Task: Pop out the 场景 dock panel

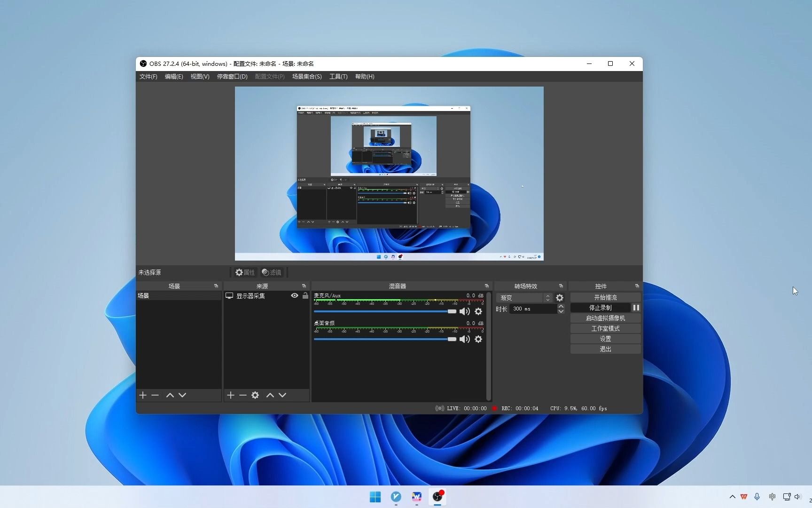Action: (x=216, y=286)
